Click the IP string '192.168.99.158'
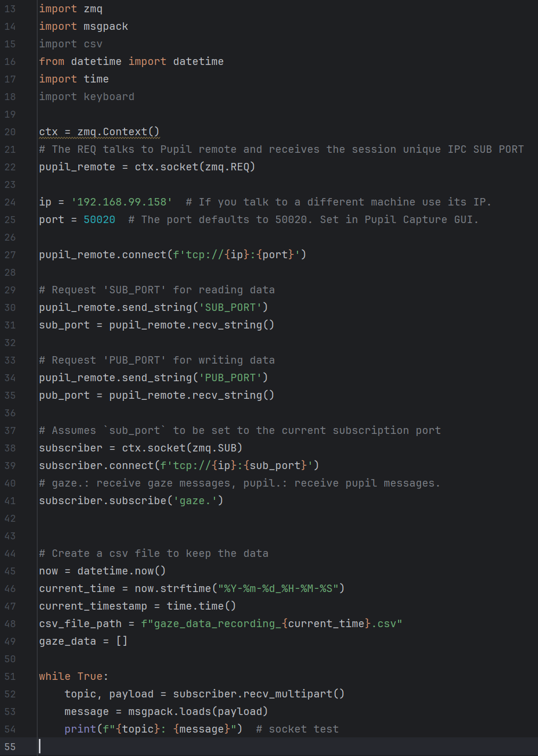 pos(122,202)
